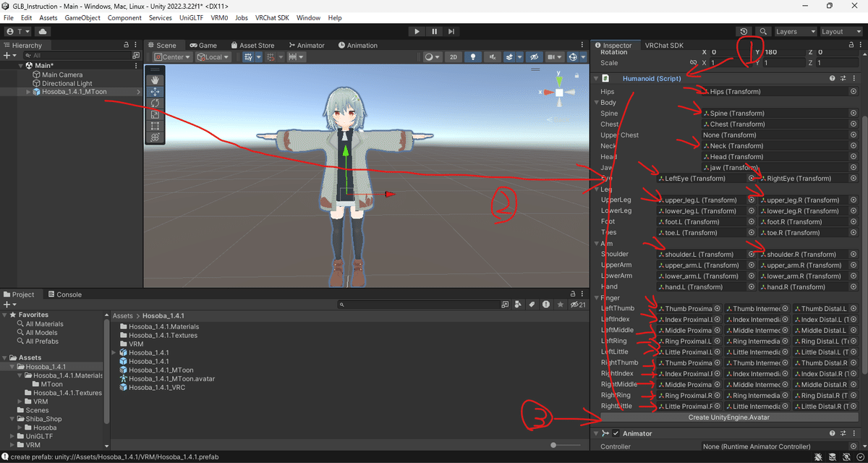Switch to the Console tab
Screen dimensions: 868x463
coord(64,294)
